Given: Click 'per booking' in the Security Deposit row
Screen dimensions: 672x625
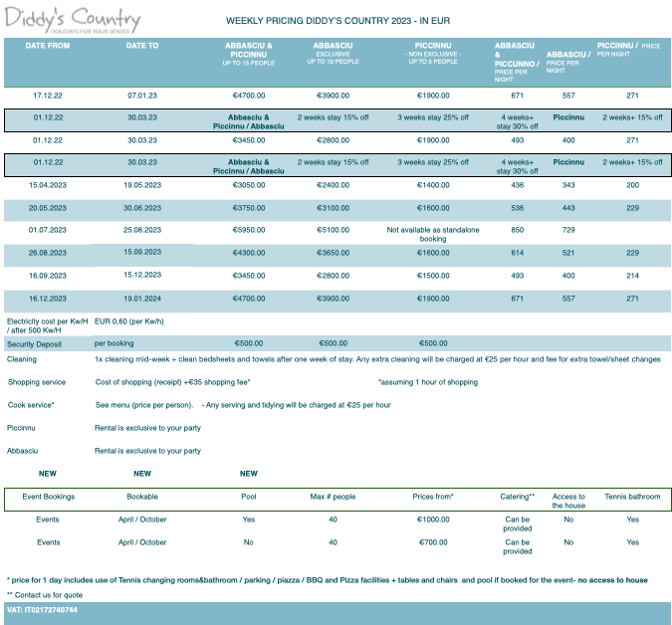Looking at the screenshot, I should point(114,343).
